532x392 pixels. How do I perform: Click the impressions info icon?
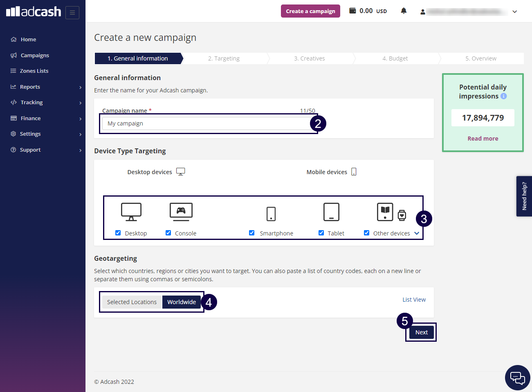pos(504,96)
